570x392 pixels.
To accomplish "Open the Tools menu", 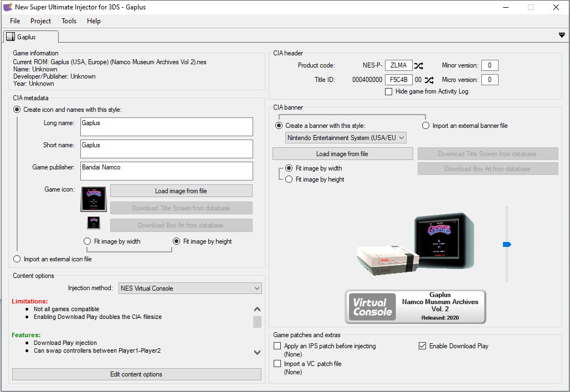I will click(x=69, y=21).
